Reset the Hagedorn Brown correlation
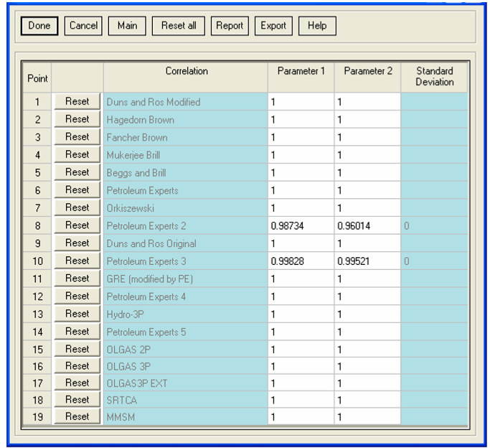Viewport: 490px width, 448px height. (77, 119)
